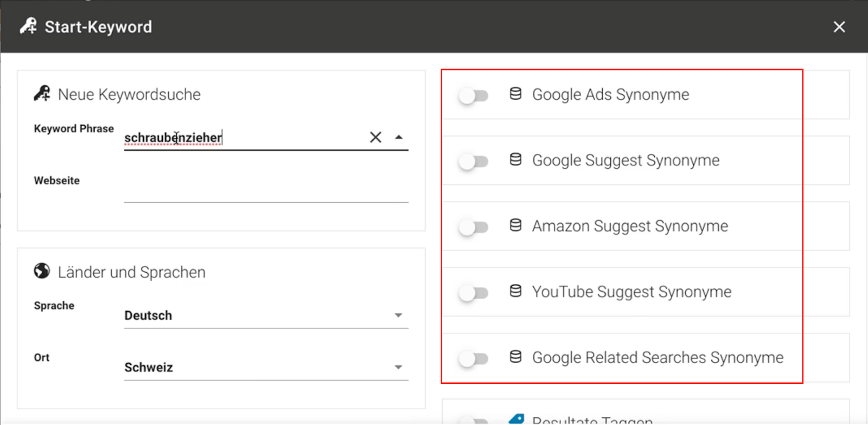Click the Keyword Phrase text field
The height and width of the screenshot is (425, 868).
pos(244,138)
